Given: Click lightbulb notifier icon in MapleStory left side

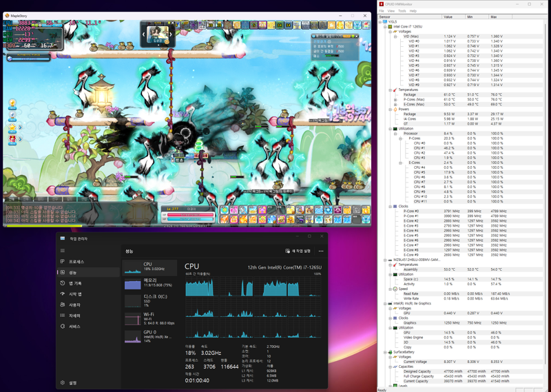Looking at the screenshot, I should click(12, 103).
